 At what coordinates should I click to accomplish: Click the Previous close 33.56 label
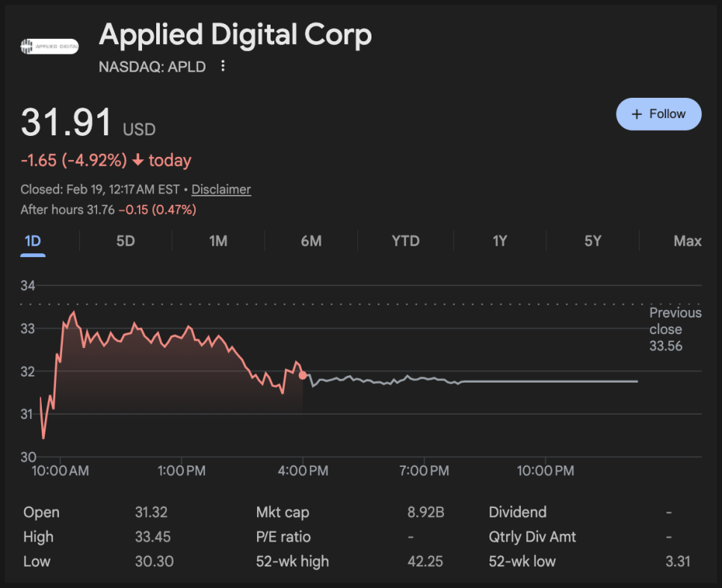click(x=675, y=329)
